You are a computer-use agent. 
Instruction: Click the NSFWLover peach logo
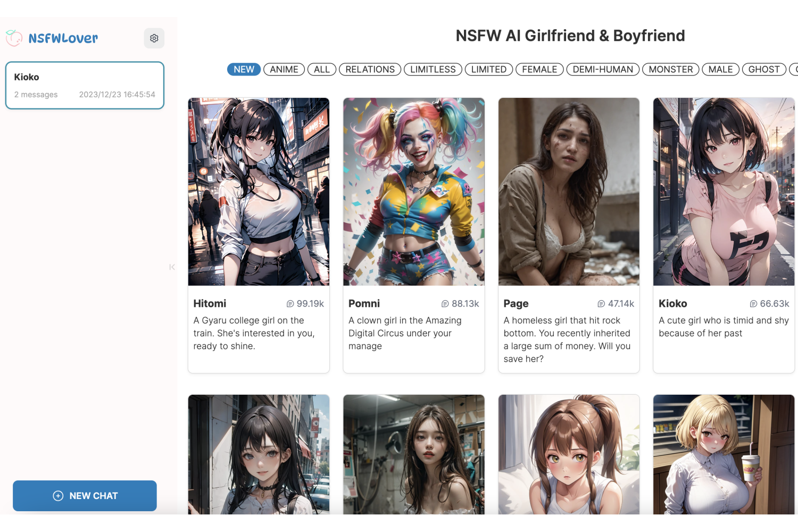tap(14, 38)
